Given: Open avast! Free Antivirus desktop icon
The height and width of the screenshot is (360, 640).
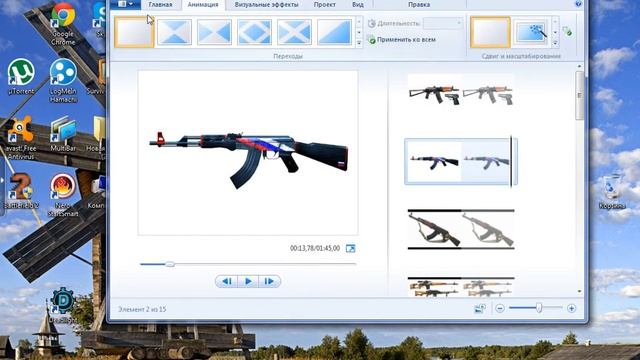Looking at the screenshot, I should [20, 138].
